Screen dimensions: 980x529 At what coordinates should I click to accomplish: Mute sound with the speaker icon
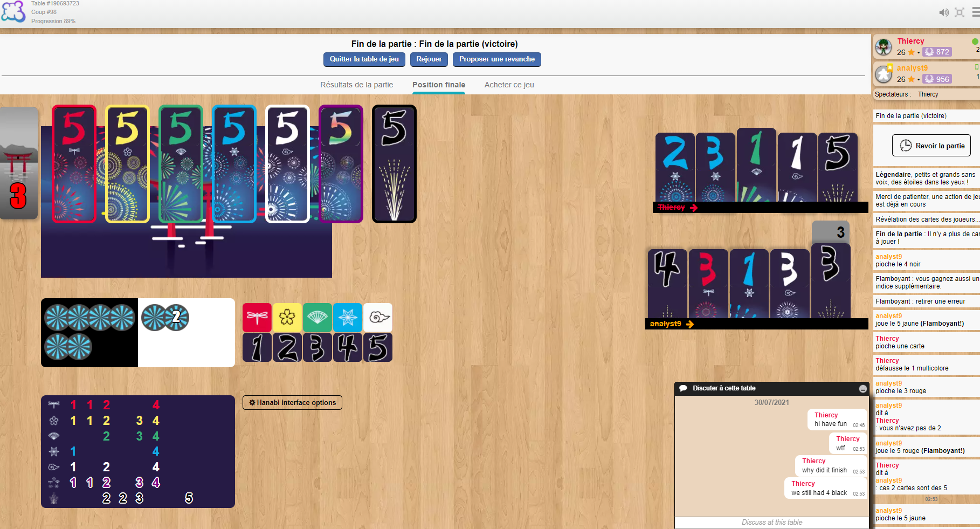(x=944, y=12)
